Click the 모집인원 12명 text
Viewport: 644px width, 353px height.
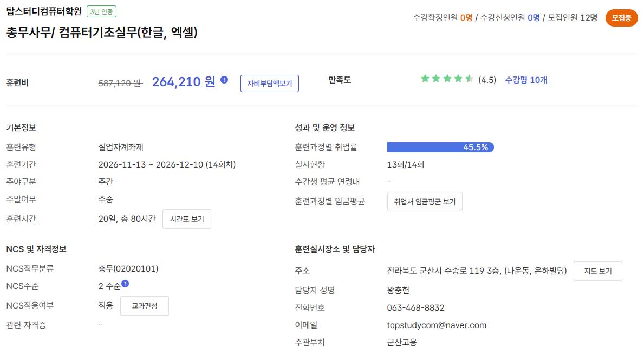click(x=573, y=18)
